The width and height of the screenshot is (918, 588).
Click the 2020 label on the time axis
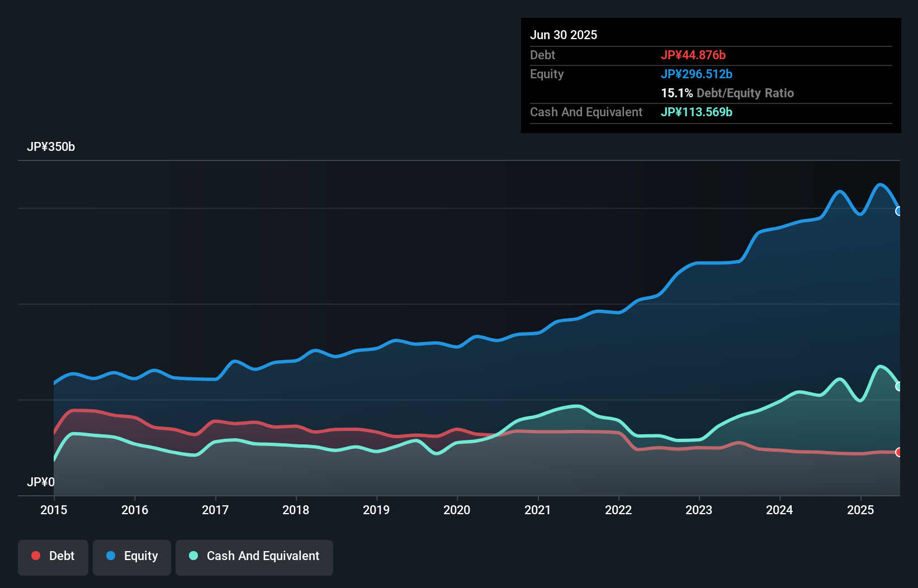click(457, 510)
